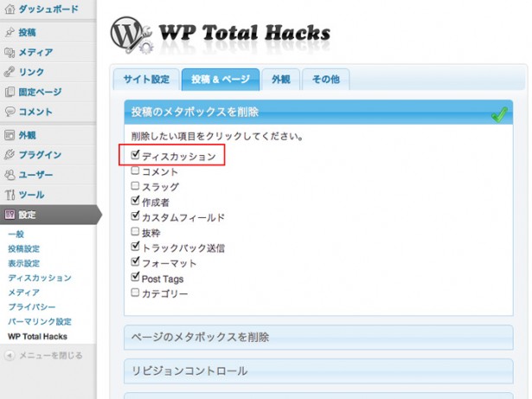Open メディア via its sidebar icon

point(10,52)
